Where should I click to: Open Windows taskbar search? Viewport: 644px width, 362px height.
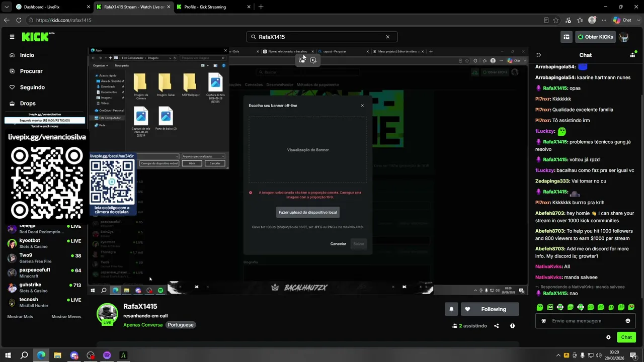pos(24,355)
